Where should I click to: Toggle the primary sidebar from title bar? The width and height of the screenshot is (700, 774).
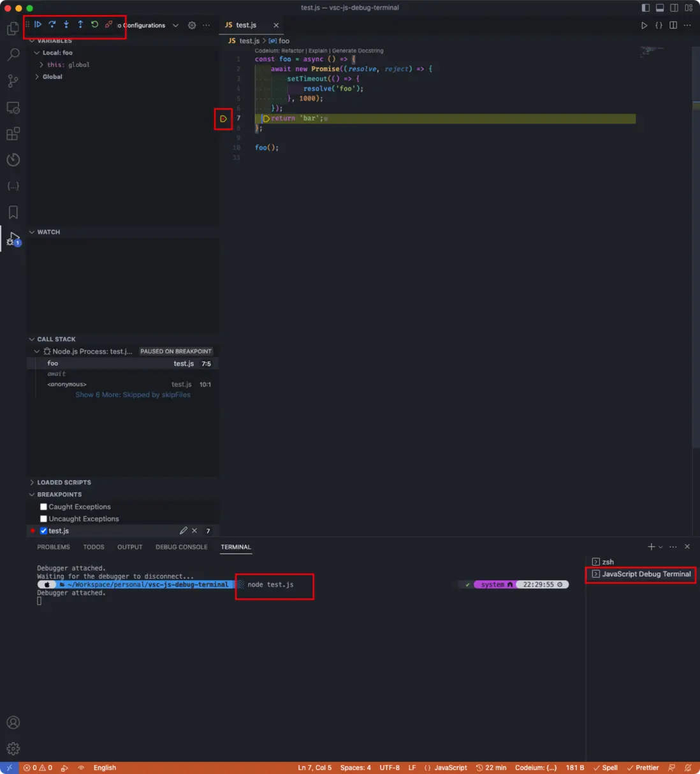click(x=646, y=8)
